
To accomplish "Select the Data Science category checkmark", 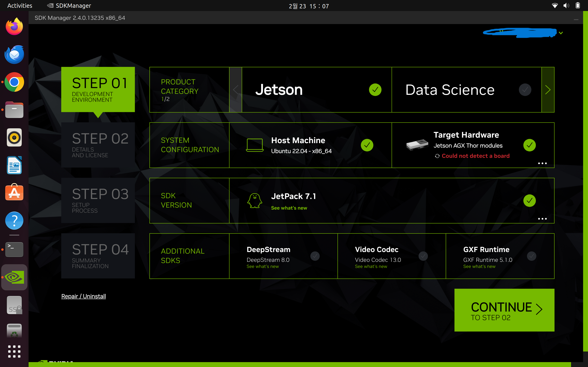I will (525, 90).
